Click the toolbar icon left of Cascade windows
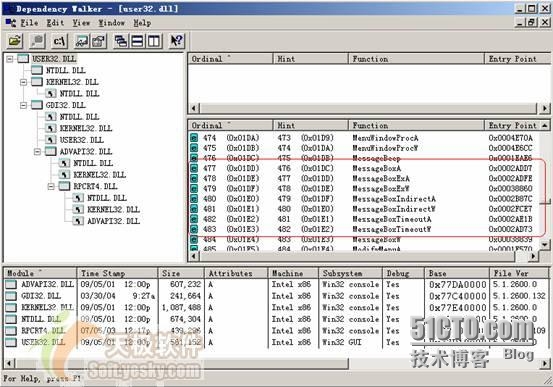The image size is (553, 387). pos(99,41)
